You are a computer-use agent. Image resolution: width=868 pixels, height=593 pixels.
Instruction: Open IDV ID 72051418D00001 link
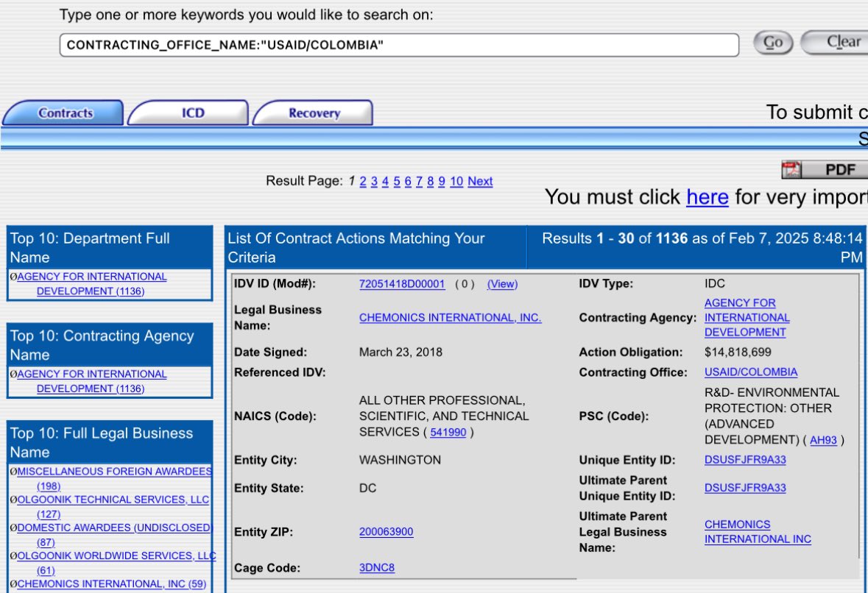(402, 284)
